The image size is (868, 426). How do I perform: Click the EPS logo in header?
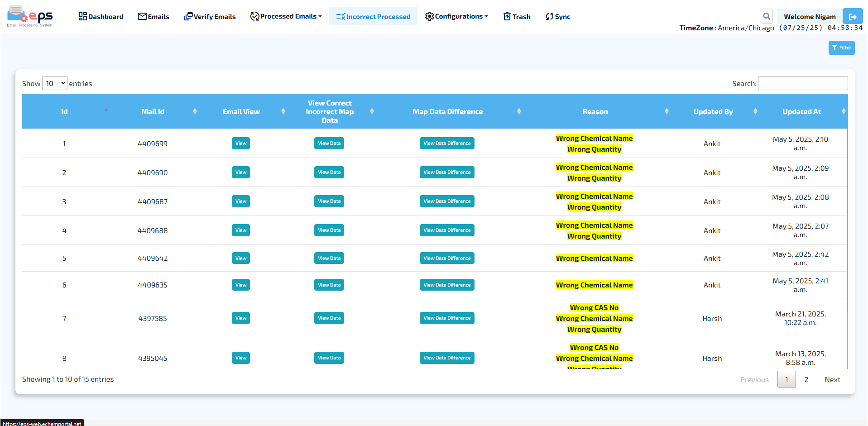tap(30, 17)
